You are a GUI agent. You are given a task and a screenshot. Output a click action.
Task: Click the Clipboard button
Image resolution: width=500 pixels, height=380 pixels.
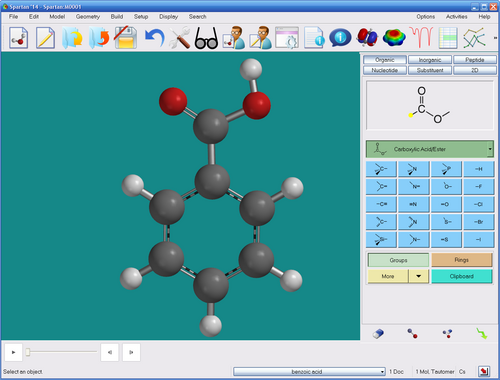tap(462, 276)
